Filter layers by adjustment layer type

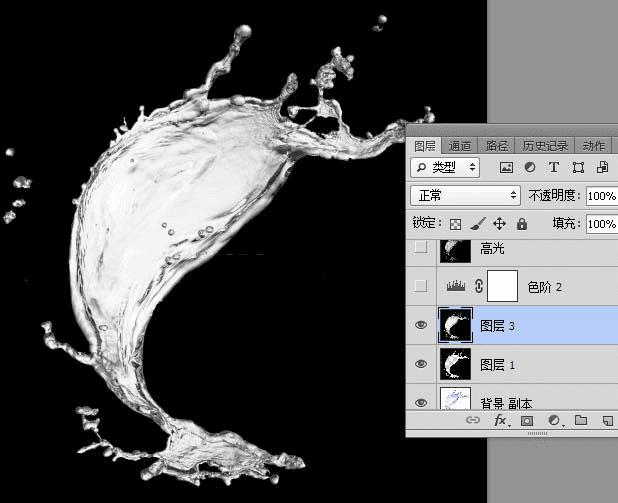coord(530,168)
